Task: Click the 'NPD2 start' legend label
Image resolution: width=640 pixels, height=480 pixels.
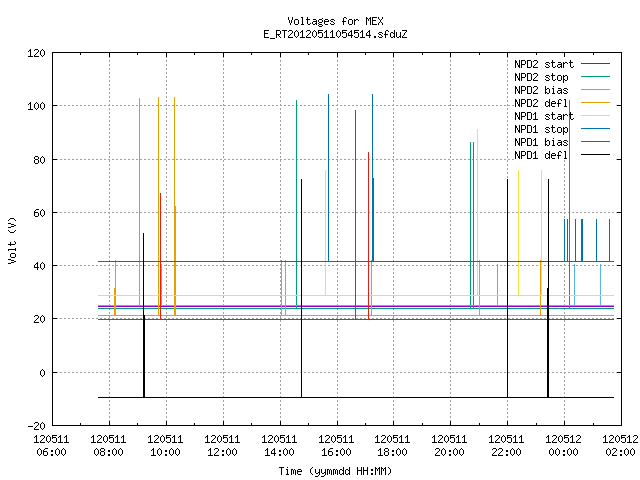Action: (x=544, y=64)
